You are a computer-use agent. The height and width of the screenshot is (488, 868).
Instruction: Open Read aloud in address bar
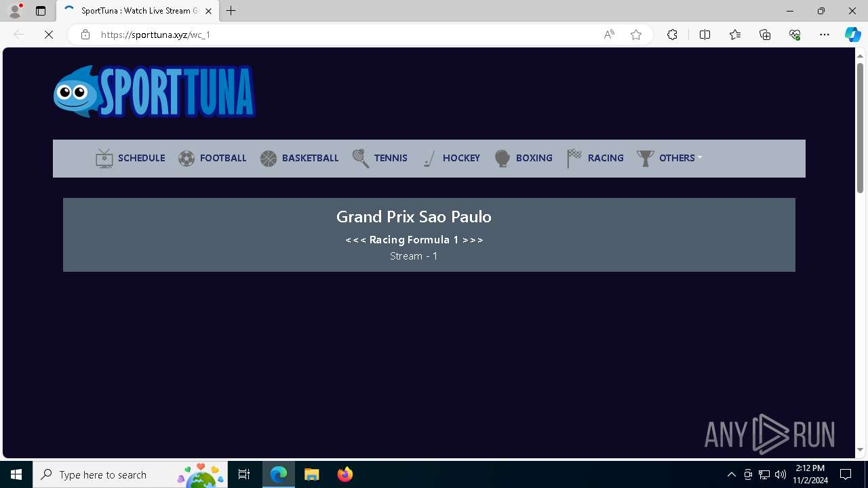click(609, 35)
